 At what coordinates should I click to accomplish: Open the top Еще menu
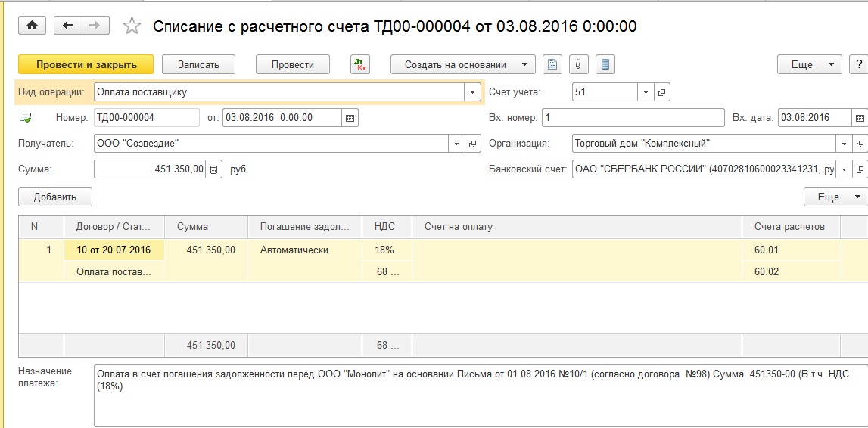[x=809, y=64]
